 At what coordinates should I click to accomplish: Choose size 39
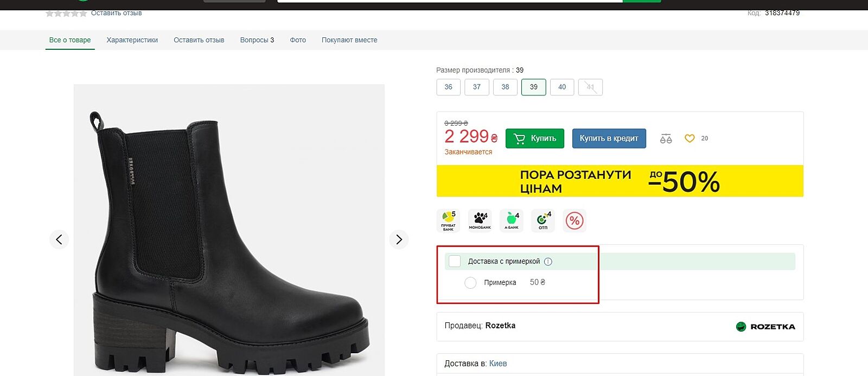tap(534, 87)
